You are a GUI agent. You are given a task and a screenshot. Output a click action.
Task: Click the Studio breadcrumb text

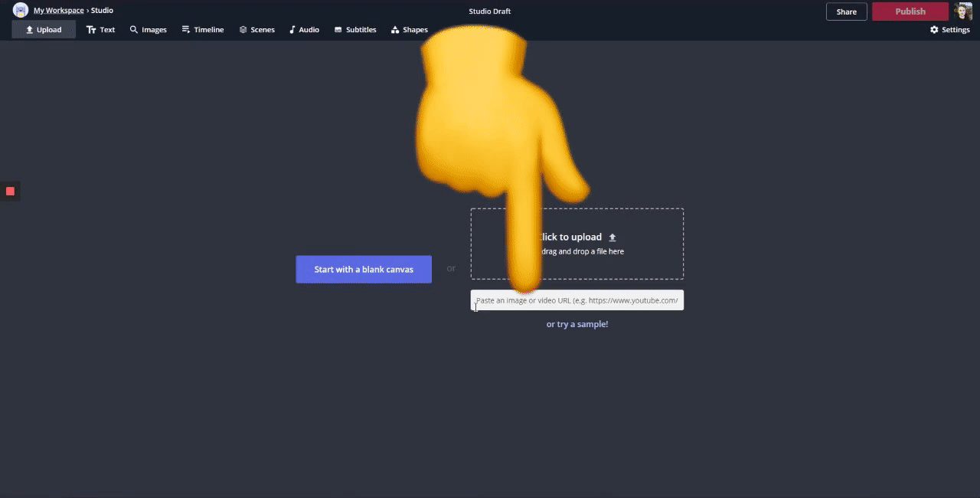[102, 11]
